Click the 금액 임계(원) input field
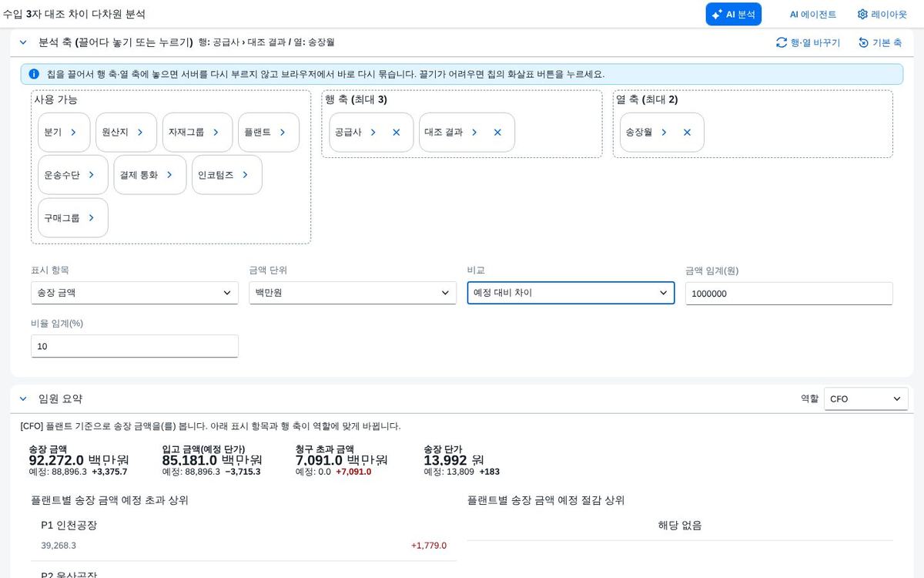 789,293
